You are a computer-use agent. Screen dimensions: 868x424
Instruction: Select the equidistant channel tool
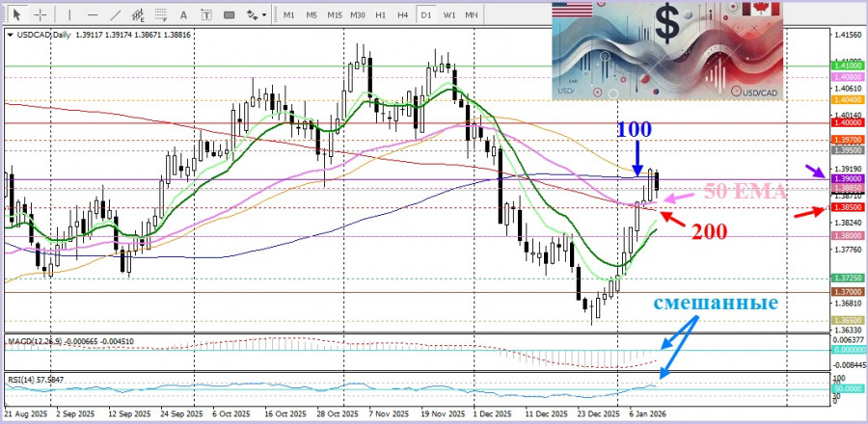[x=139, y=14]
